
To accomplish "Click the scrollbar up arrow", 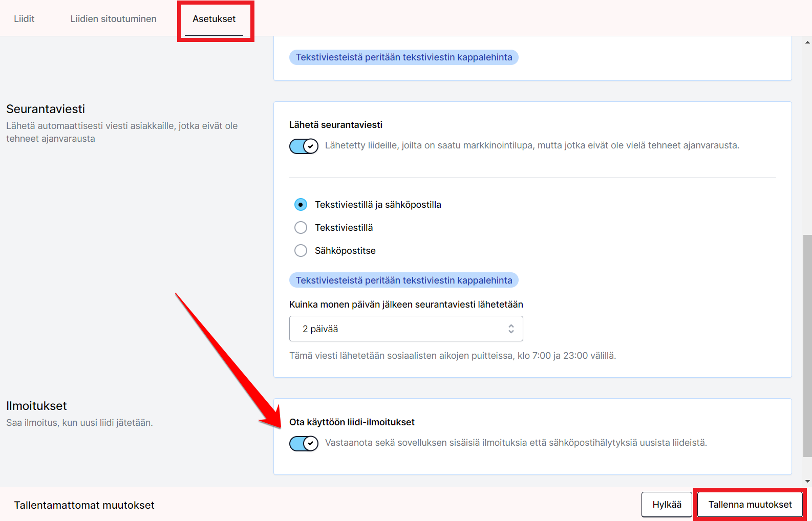I will pyautogui.click(x=807, y=42).
